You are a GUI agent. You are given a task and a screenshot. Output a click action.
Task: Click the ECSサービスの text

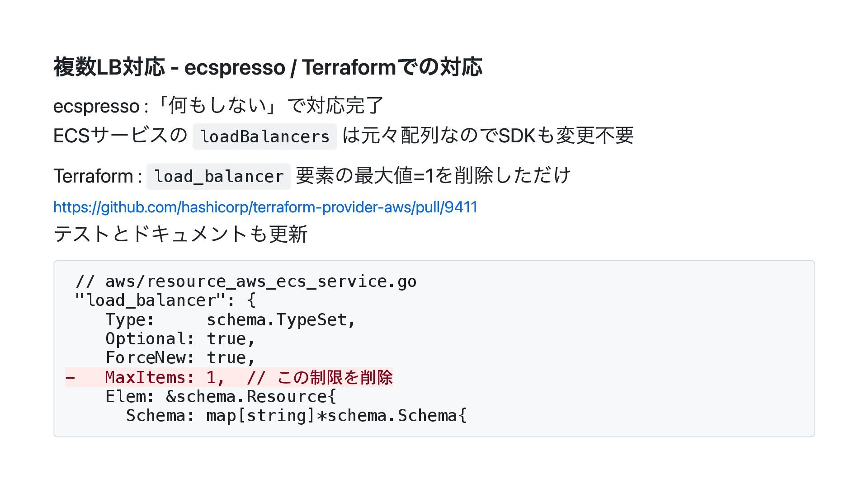(120, 136)
